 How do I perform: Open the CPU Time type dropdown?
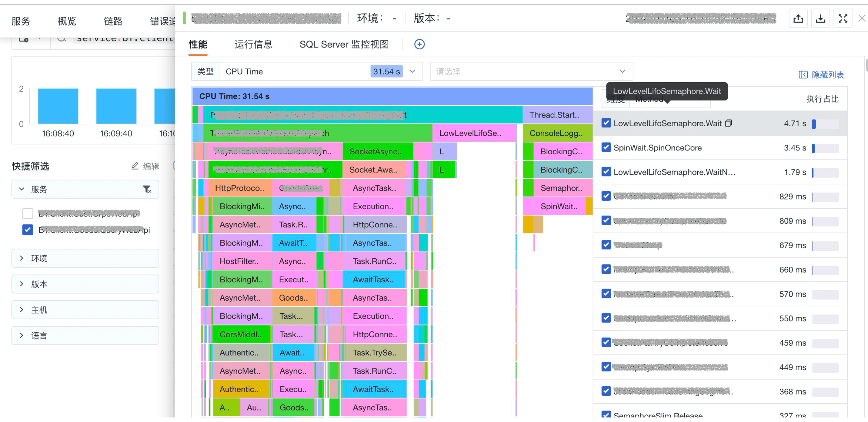tap(321, 71)
